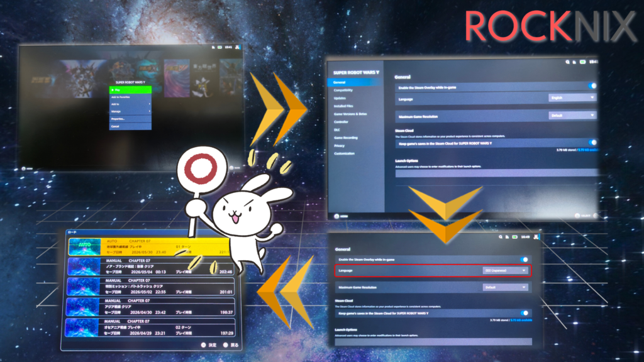Click search icon on the Japanese-language properties screen

click(x=501, y=237)
